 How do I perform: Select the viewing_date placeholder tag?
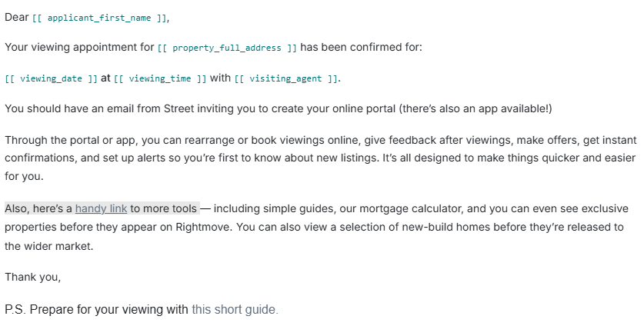pyautogui.click(x=51, y=78)
